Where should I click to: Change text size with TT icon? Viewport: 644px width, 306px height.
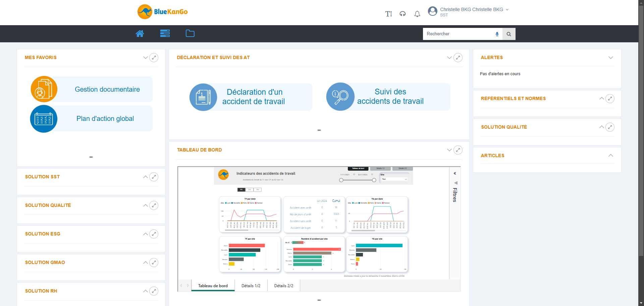pyautogui.click(x=388, y=14)
